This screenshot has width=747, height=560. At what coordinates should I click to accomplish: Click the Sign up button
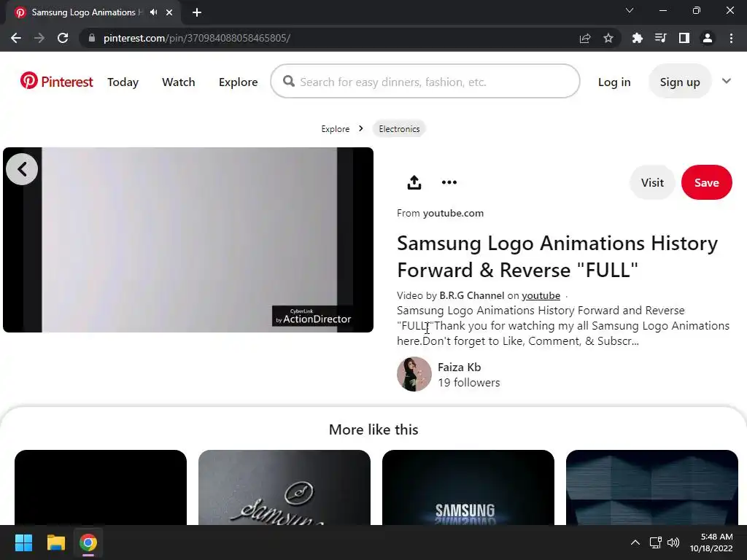680,82
